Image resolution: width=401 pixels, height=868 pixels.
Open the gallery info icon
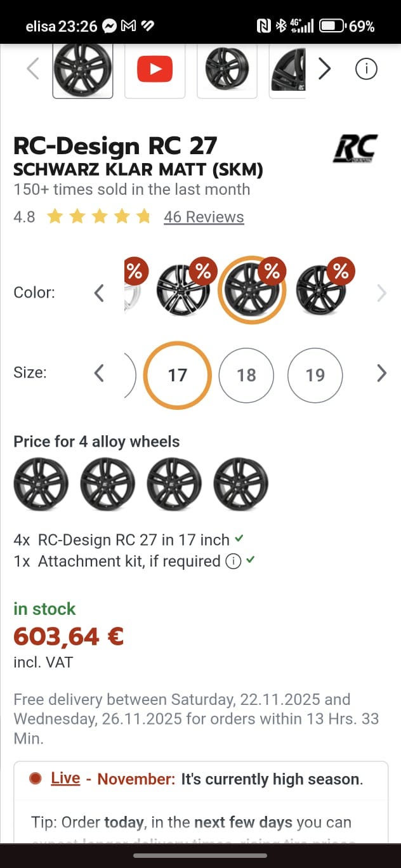(366, 69)
